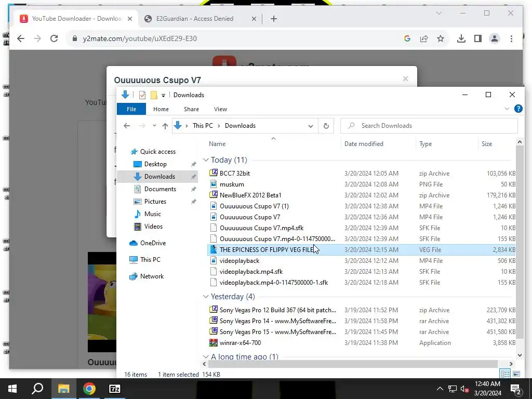Open Videos in the navigation pane
Viewport: 532px width, 399px height.
click(153, 227)
